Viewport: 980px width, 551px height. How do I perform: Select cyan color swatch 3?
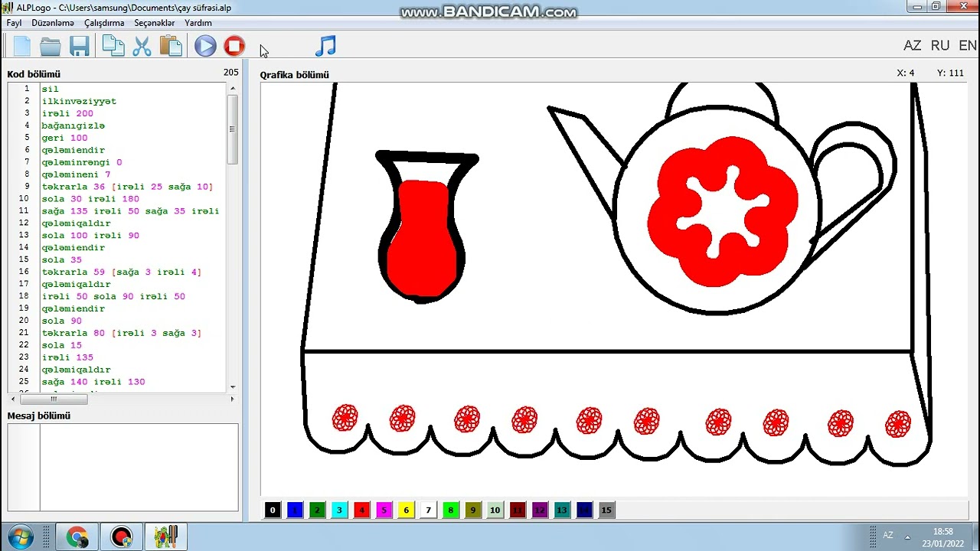point(339,510)
